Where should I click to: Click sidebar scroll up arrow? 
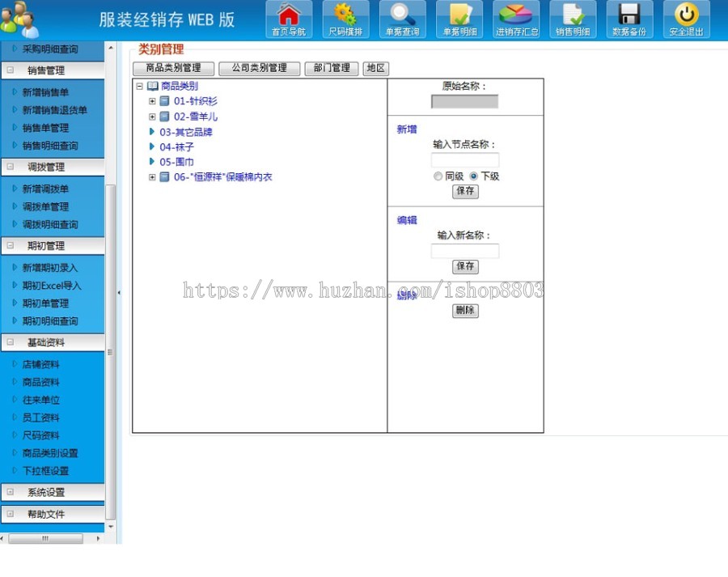[111, 48]
